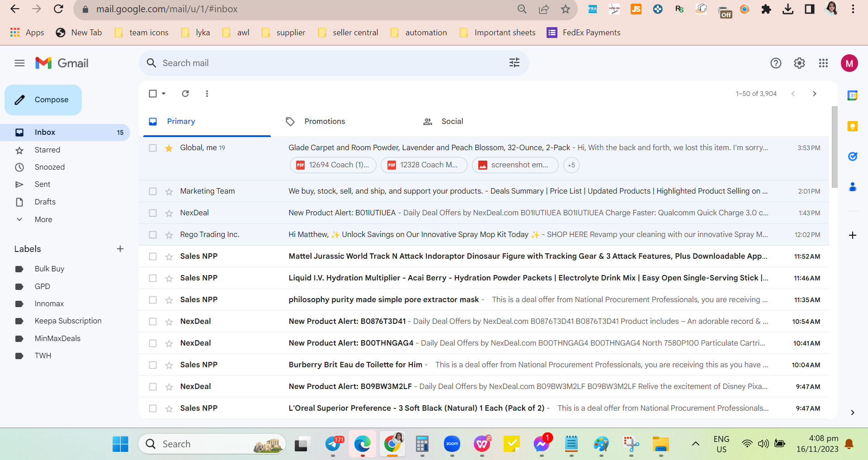Create a new label with plus icon
868x460 pixels.
120,249
